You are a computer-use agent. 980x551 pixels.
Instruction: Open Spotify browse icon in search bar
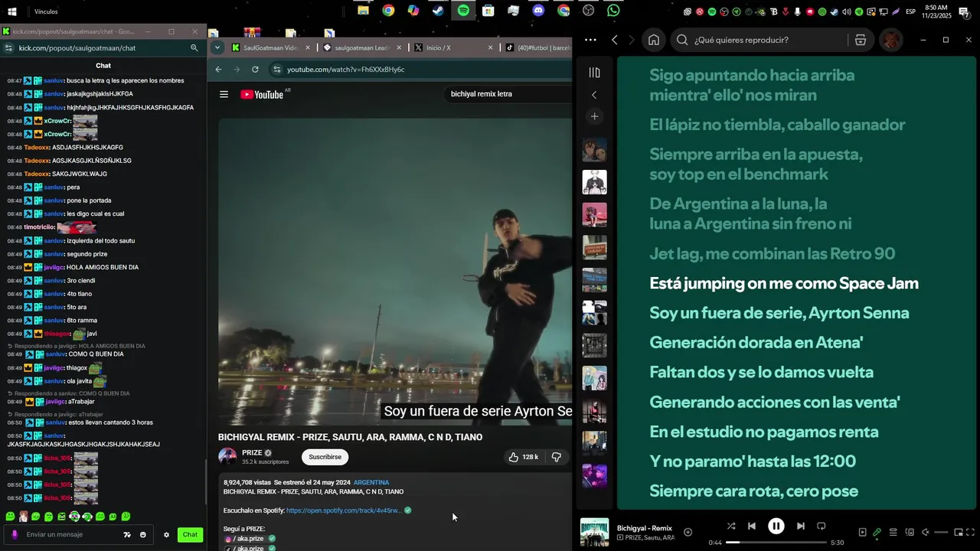tap(861, 40)
